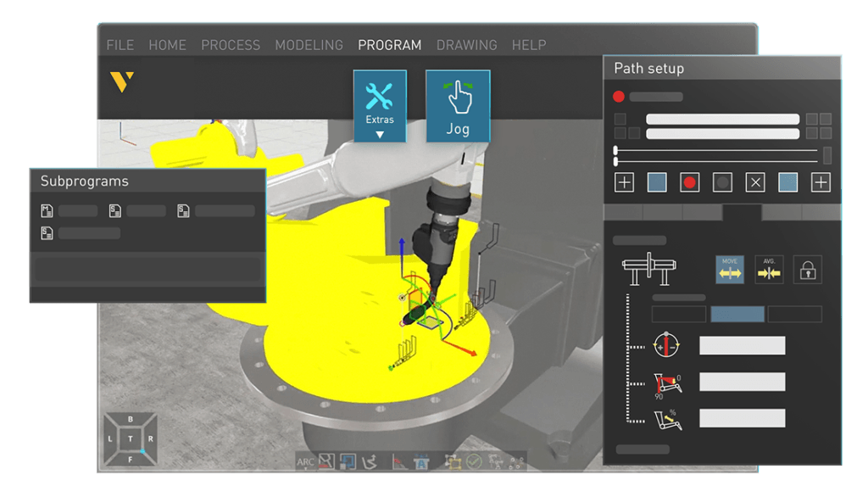Open the FILE menu
The height and width of the screenshot is (497, 868).
click(x=120, y=45)
